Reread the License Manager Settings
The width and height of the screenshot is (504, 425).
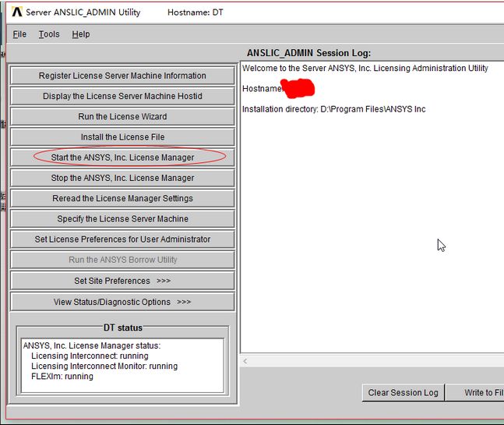[x=122, y=198]
